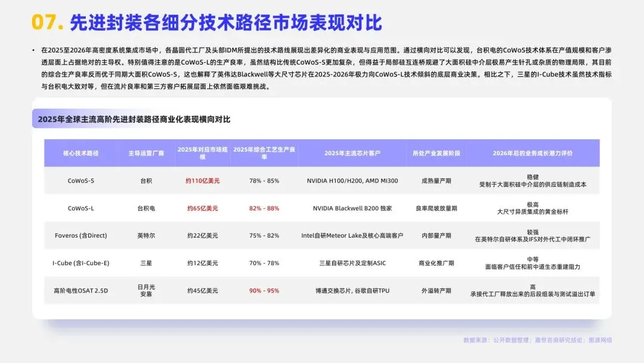Click column header 2025年对应市场规模
The image size is (644, 363).
[x=203, y=153]
